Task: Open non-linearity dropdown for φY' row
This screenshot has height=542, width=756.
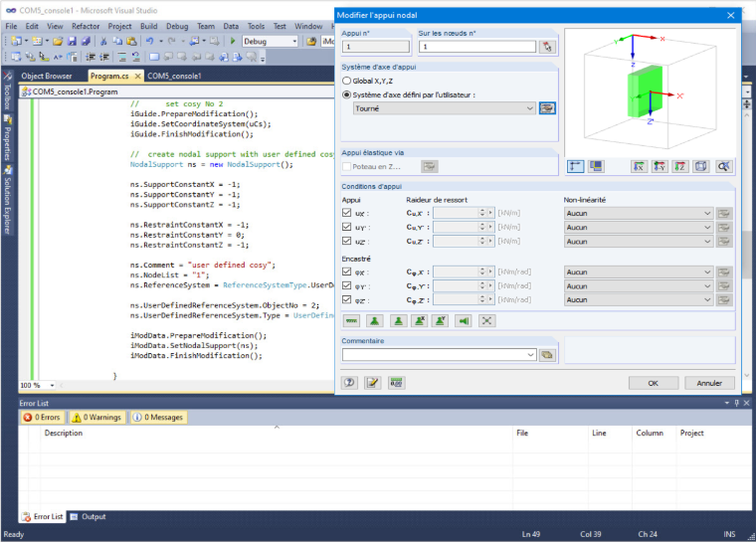Action: (639, 286)
